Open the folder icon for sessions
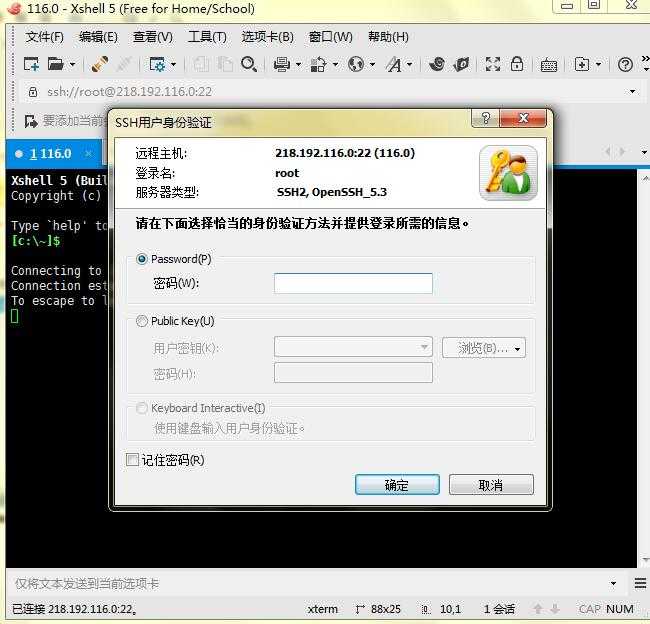 pos(56,64)
